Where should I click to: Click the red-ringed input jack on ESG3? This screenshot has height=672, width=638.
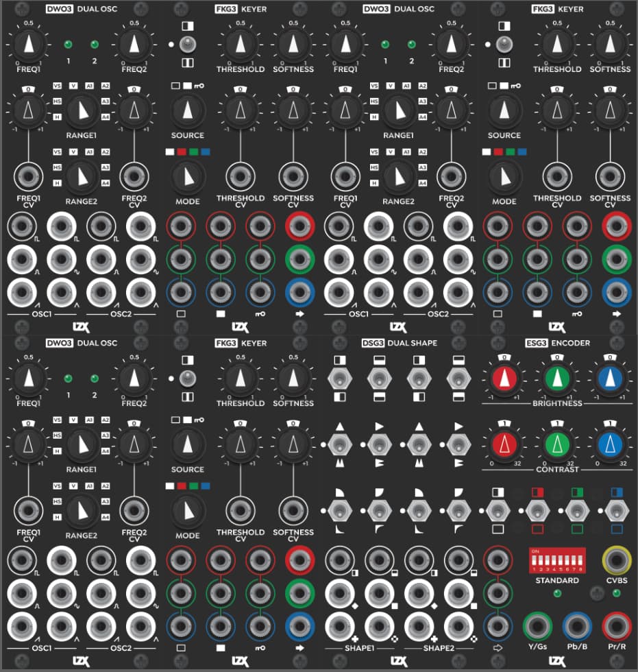click(x=498, y=560)
